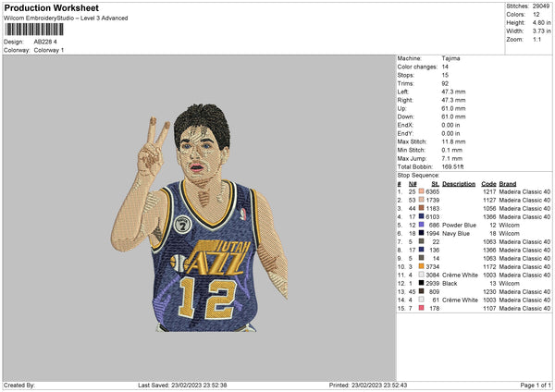Screen dimensions: 555x392
Task: Select stitch count "6365" in stop 1
Action: click(x=433, y=191)
